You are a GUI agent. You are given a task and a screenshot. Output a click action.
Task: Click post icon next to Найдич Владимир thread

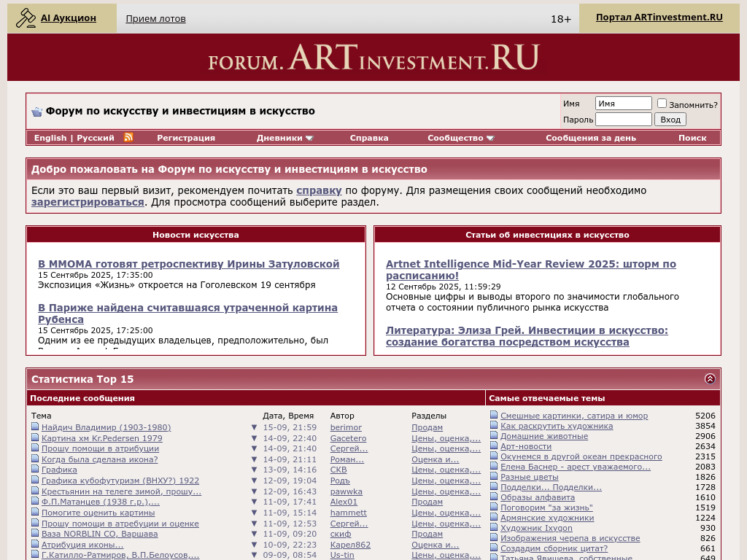coord(35,427)
